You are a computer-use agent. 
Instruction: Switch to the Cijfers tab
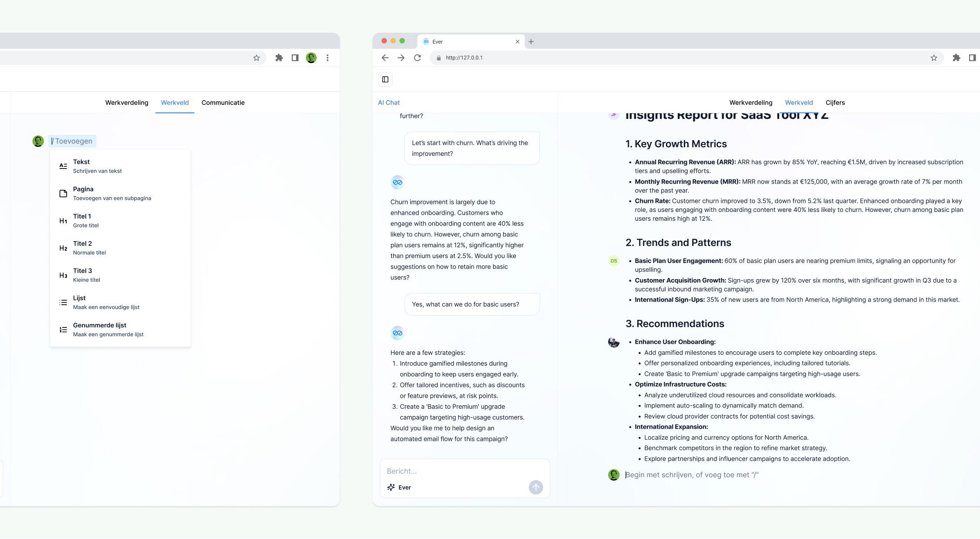[835, 103]
